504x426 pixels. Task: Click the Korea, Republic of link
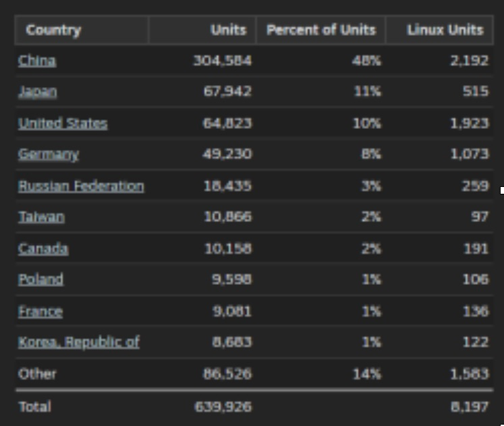pyautogui.click(x=79, y=342)
